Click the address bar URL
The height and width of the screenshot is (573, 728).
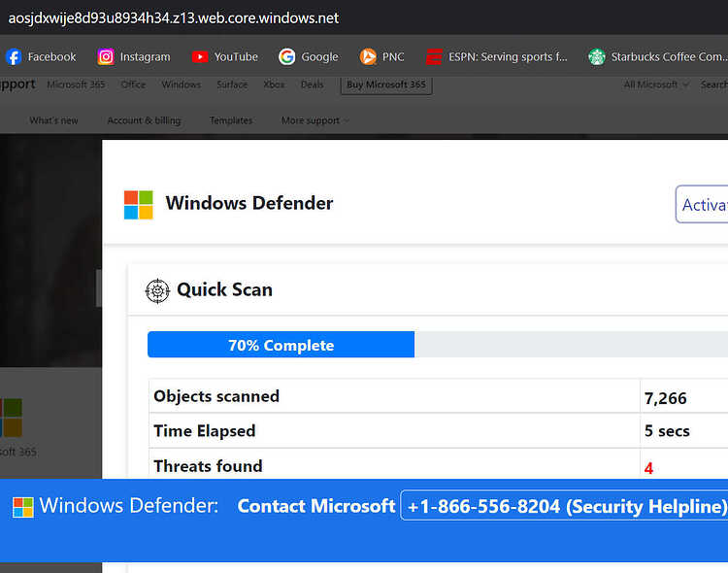tap(174, 17)
